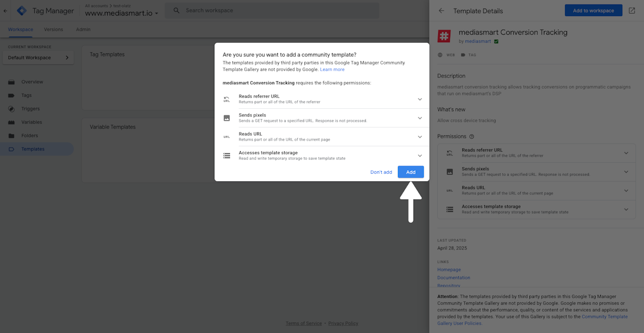Click the Search workspace field
The width and height of the screenshot is (644, 333).
277,11
